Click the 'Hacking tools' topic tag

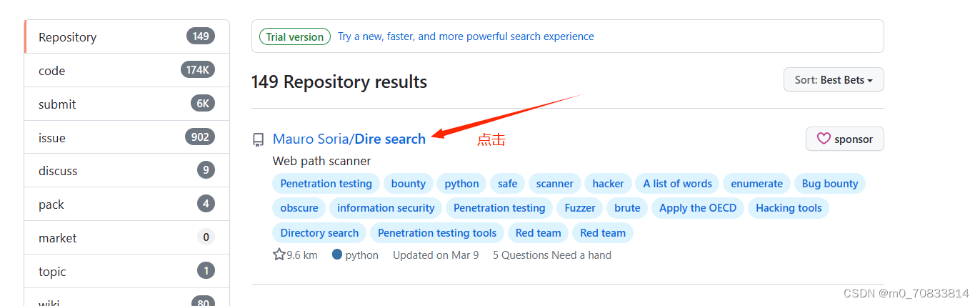(789, 207)
